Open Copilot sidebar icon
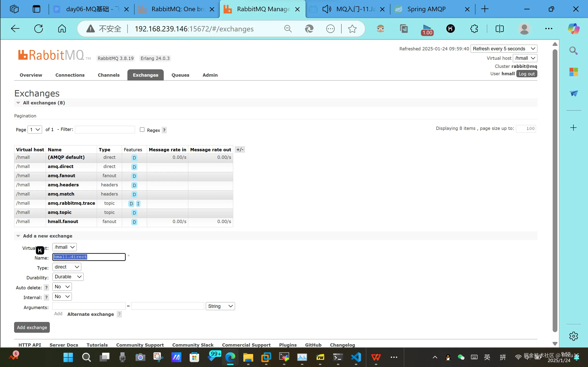Image resolution: width=588 pixels, height=367 pixels. [x=574, y=29]
